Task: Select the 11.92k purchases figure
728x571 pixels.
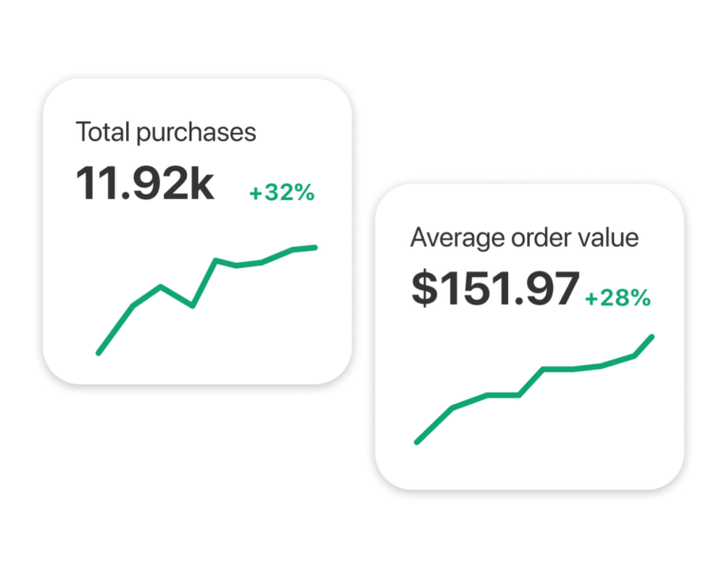Action: (x=145, y=184)
